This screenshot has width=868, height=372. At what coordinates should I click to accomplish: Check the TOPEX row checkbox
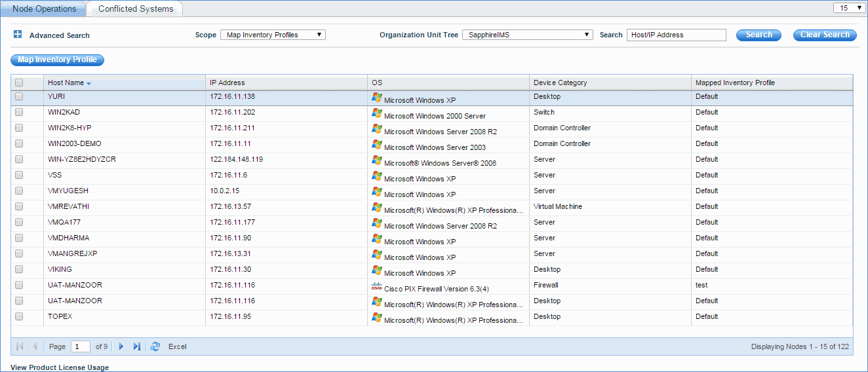19,317
